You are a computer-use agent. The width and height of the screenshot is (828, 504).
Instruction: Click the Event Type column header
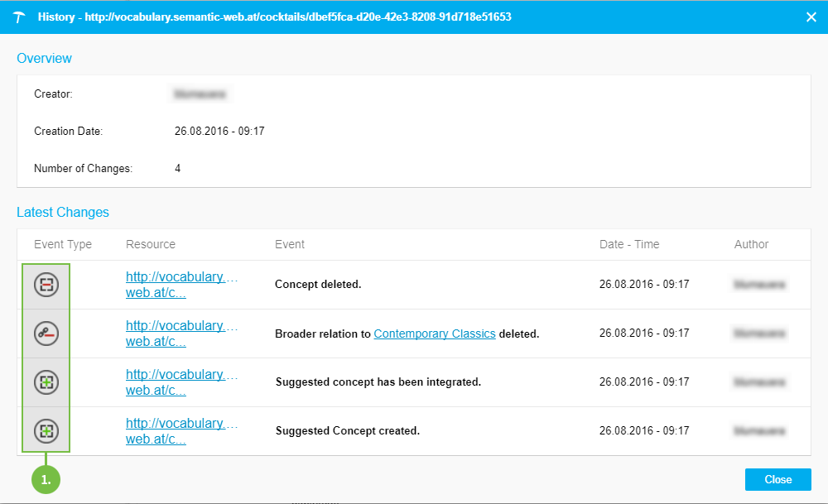(x=63, y=244)
